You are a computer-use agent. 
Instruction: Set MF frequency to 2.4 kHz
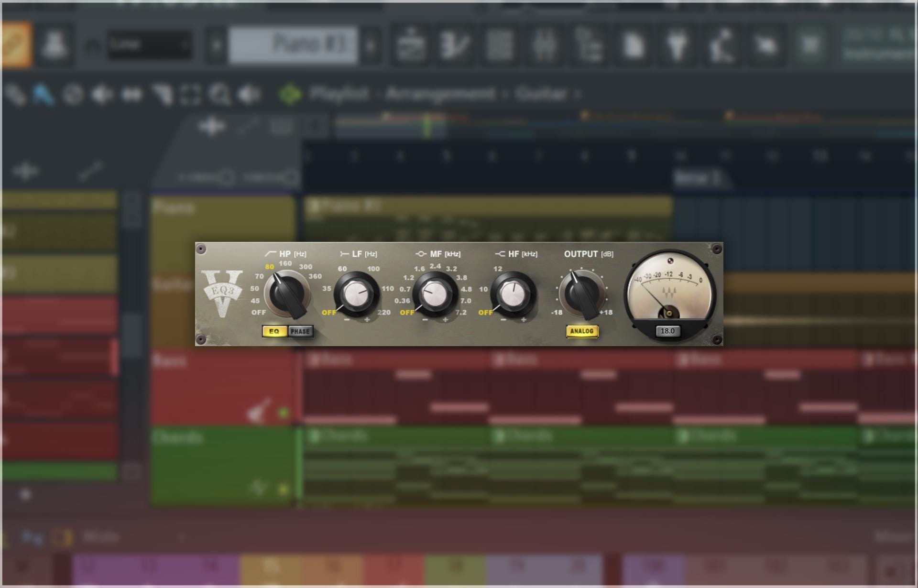pos(435,266)
